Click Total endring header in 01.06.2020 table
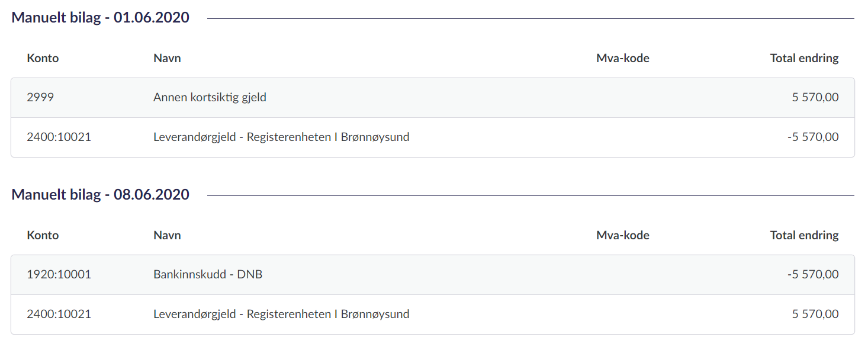The image size is (868, 353). coord(804,58)
